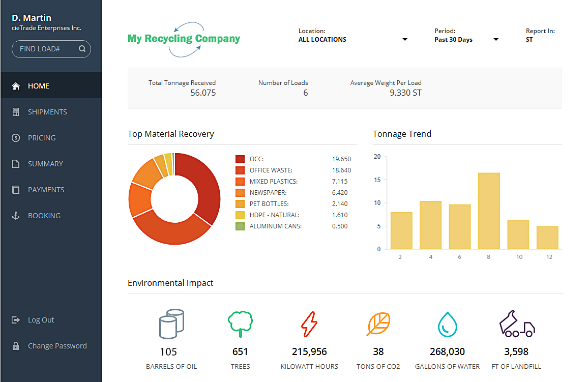588x382 pixels.
Task: Click the Home house icon
Action: tap(16, 86)
